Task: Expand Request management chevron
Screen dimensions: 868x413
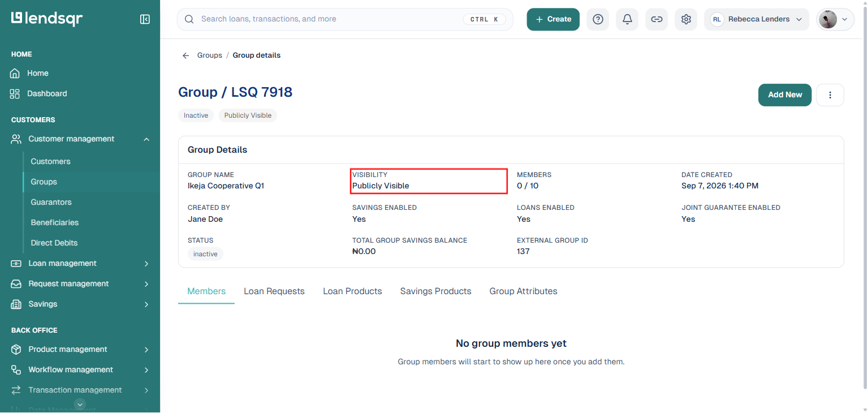Action: [x=146, y=284]
